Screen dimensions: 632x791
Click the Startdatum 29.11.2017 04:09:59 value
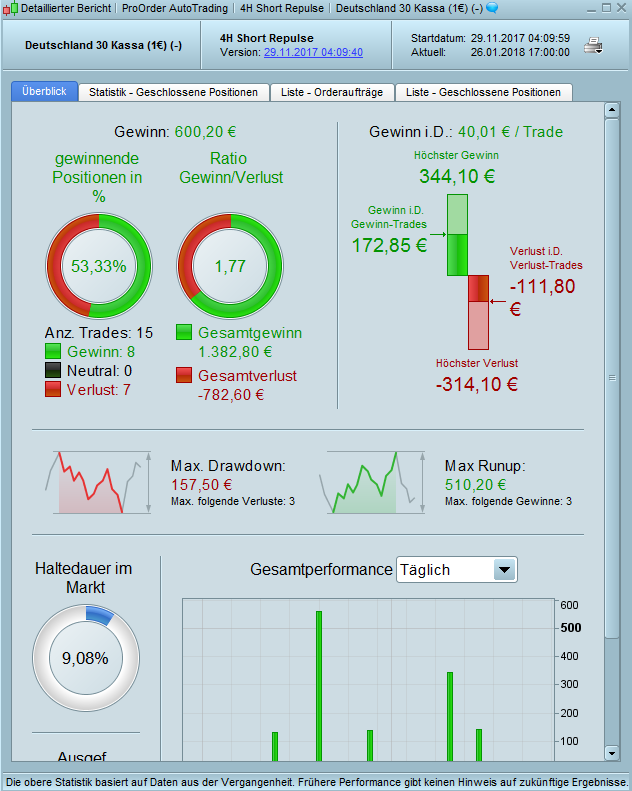pos(520,38)
